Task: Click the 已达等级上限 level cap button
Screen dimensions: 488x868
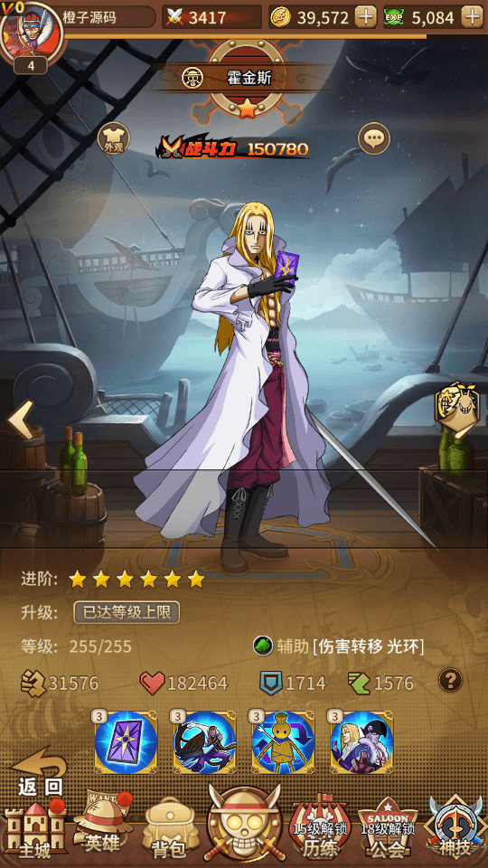Action: (127, 612)
